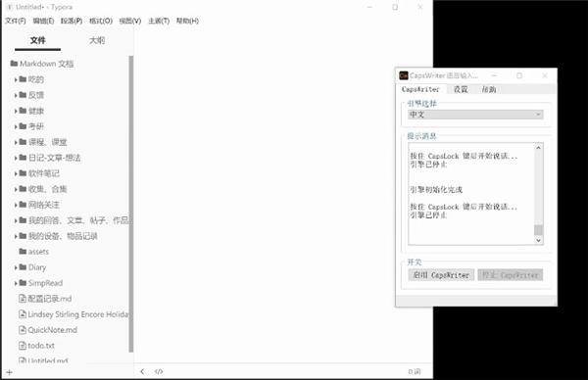Click the CapsWriter app icon in its title bar
This screenshot has height=380, width=588.
pos(404,75)
